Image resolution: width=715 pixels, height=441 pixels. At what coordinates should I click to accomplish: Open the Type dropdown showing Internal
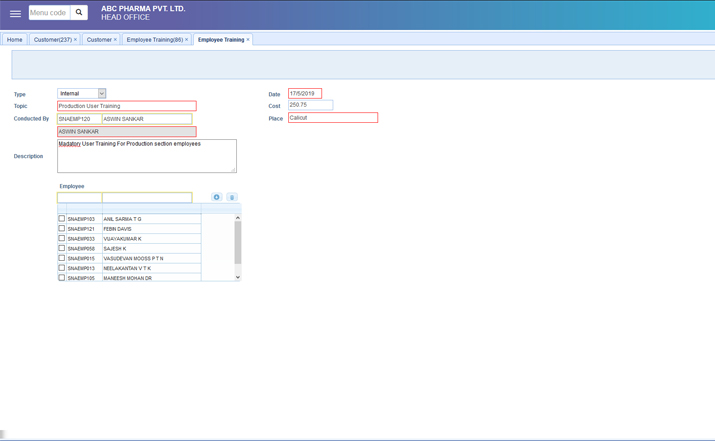[x=82, y=93]
